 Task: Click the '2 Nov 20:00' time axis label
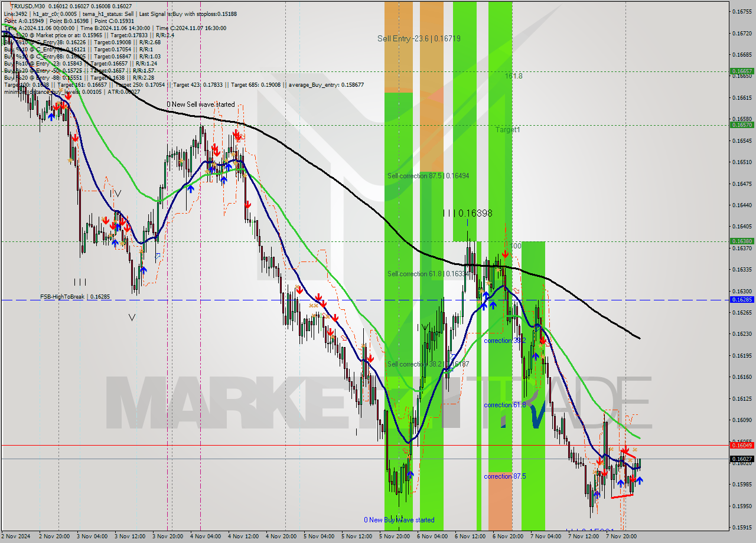coord(54,537)
